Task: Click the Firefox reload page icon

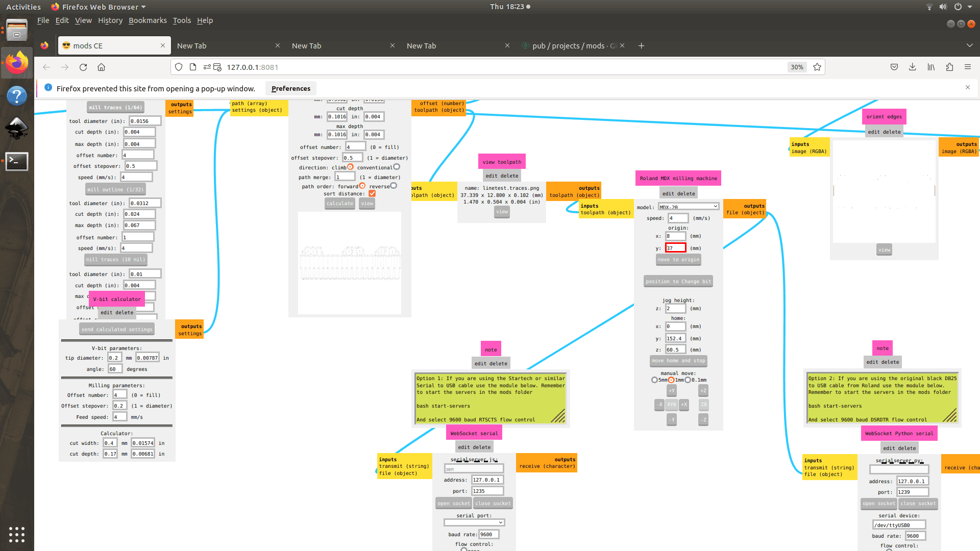Action: pos(83,67)
